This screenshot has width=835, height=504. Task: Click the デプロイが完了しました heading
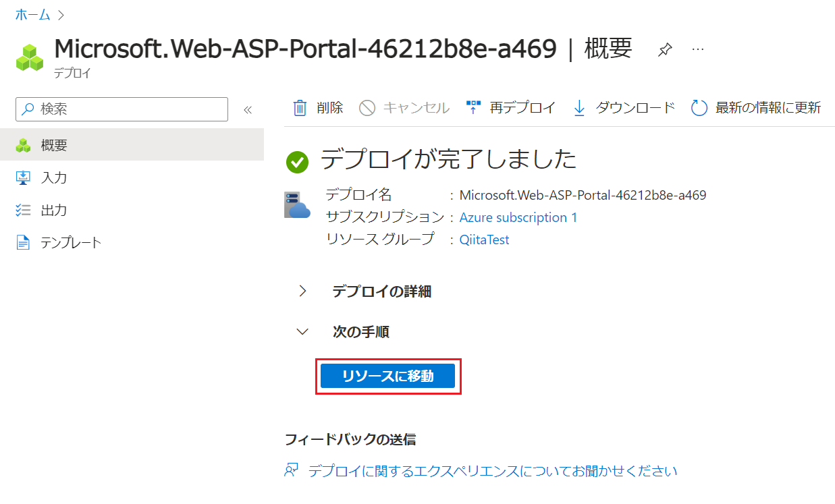(448, 159)
